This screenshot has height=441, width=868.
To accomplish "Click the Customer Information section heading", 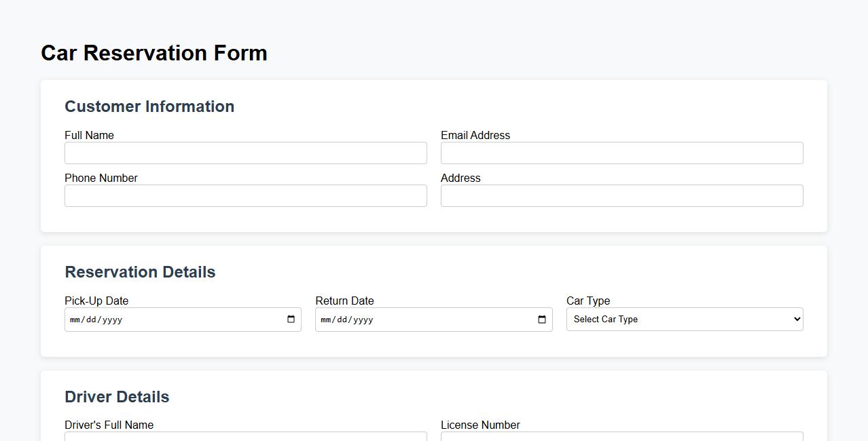I will click(x=149, y=106).
